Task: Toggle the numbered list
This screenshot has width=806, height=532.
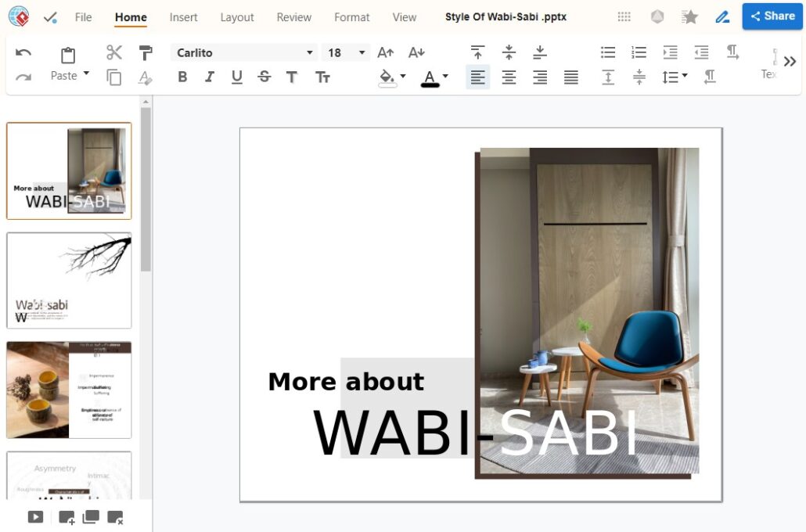Action: [639, 52]
